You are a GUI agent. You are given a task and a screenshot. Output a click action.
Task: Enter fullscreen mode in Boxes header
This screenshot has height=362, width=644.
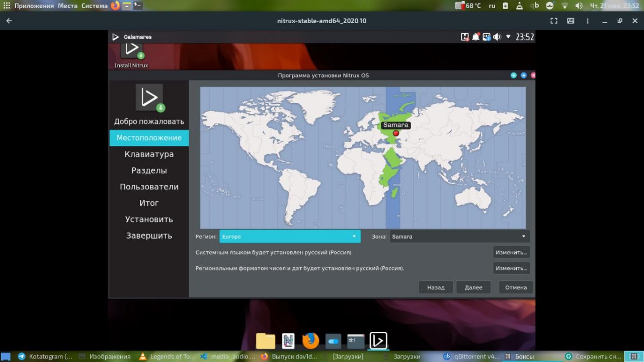[554, 21]
